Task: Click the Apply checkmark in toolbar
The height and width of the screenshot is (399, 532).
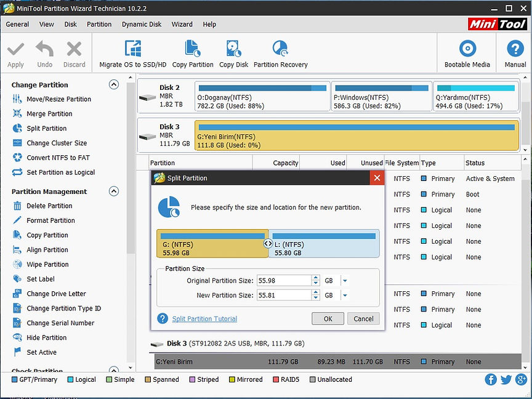Action: [x=15, y=49]
